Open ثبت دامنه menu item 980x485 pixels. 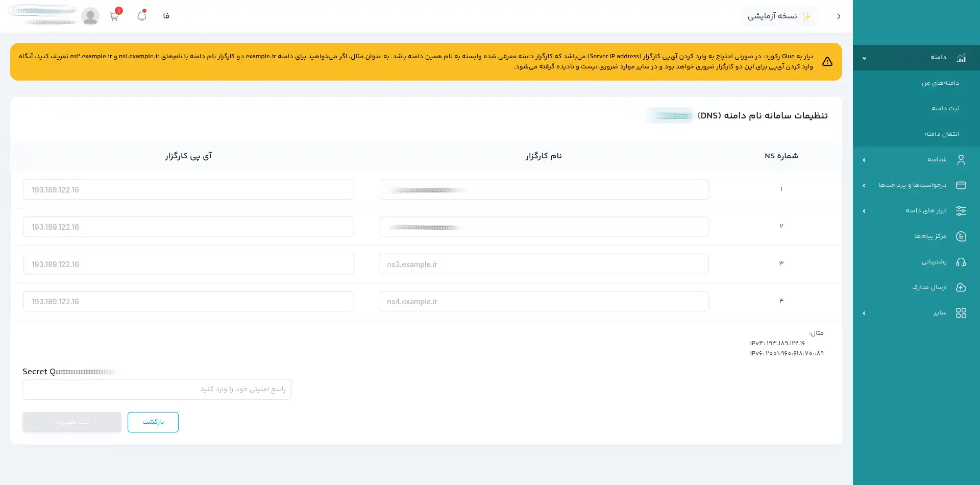pyautogui.click(x=945, y=109)
